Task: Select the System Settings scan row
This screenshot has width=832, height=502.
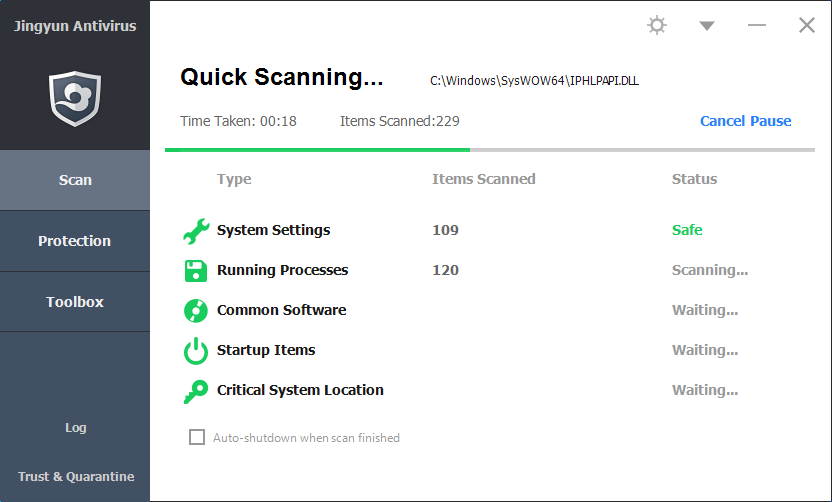Action: click(273, 230)
